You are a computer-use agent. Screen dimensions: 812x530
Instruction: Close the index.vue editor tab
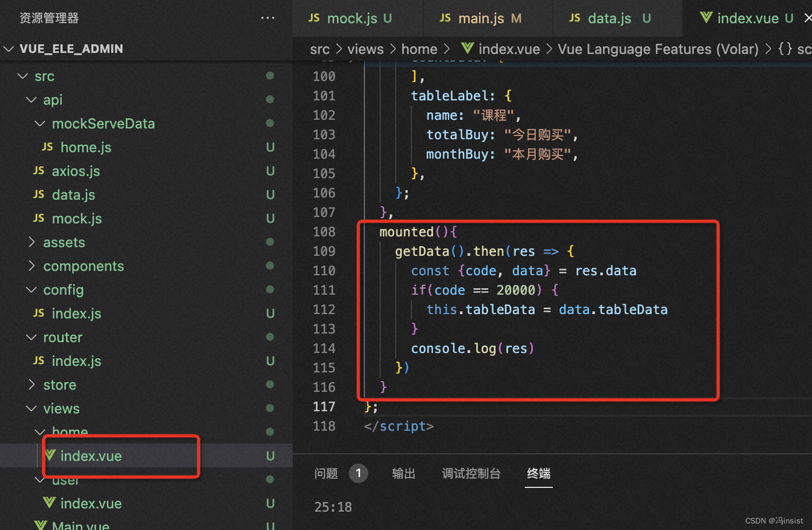point(808,18)
